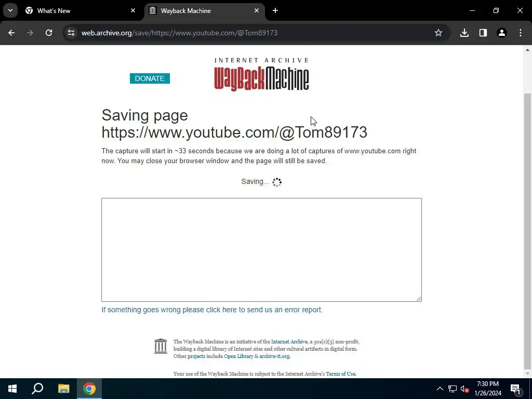The height and width of the screenshot is (399, 532).
Task: Open a new browser tab
Action: 275,10
